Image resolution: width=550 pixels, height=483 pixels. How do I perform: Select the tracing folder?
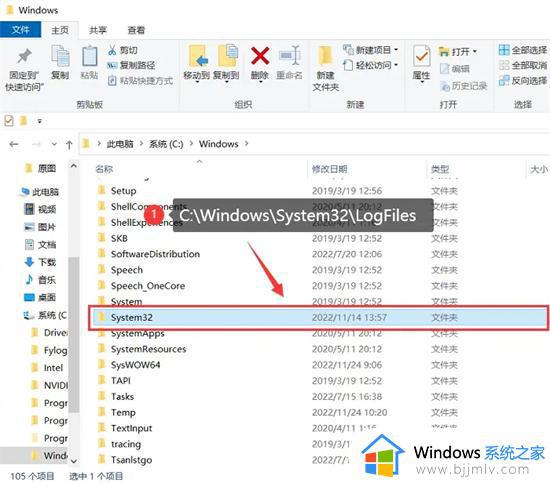[126, 444]
